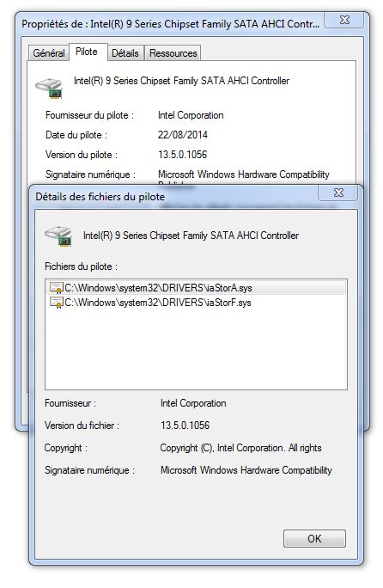The height and width of the screenshot is (588, 383).
Task: Select iaStorA.sys driver file entry
Action: coord(196,288)
